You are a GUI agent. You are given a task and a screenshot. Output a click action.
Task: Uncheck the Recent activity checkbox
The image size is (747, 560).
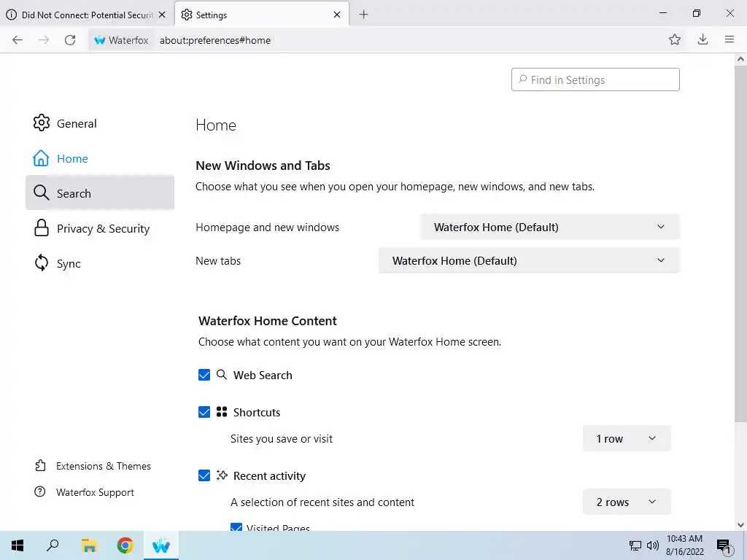click(204, 475)
